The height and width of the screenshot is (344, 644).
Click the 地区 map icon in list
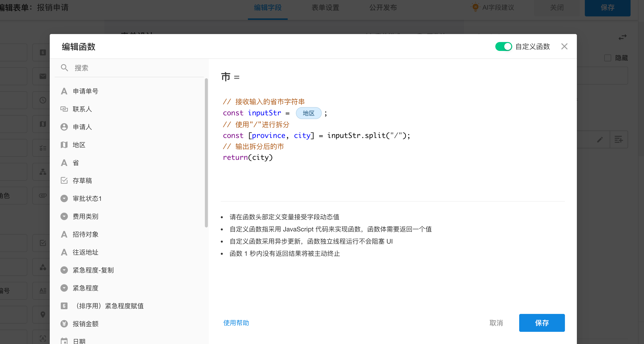click(x=64, y=145)
